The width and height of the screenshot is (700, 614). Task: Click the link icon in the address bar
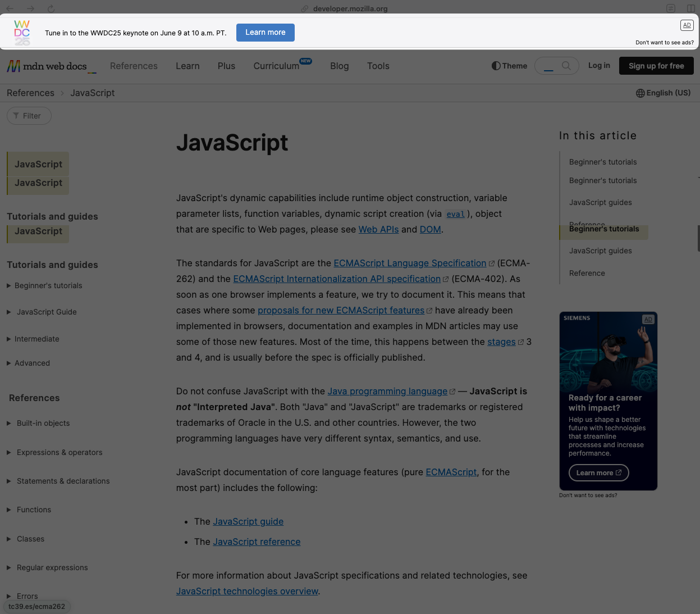coord(305,8)
